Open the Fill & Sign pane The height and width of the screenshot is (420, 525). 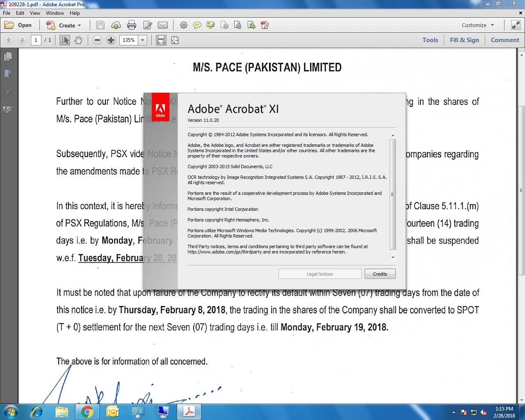464,40
